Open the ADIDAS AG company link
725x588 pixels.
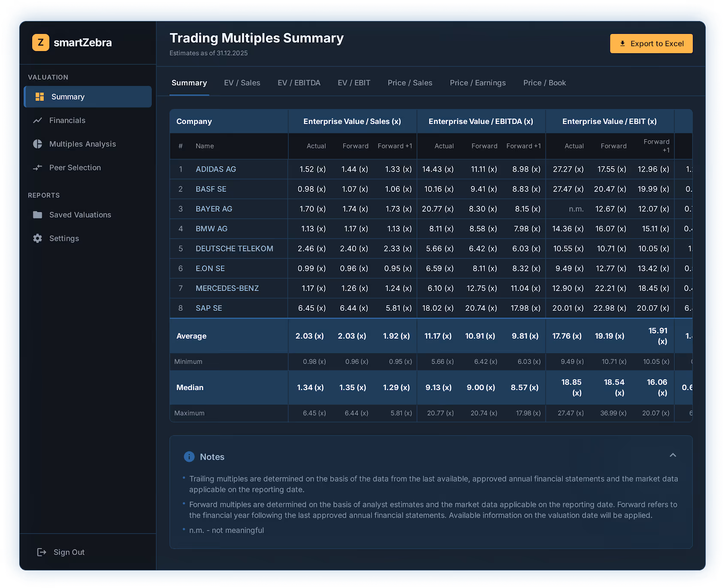[x=216, y=169]
